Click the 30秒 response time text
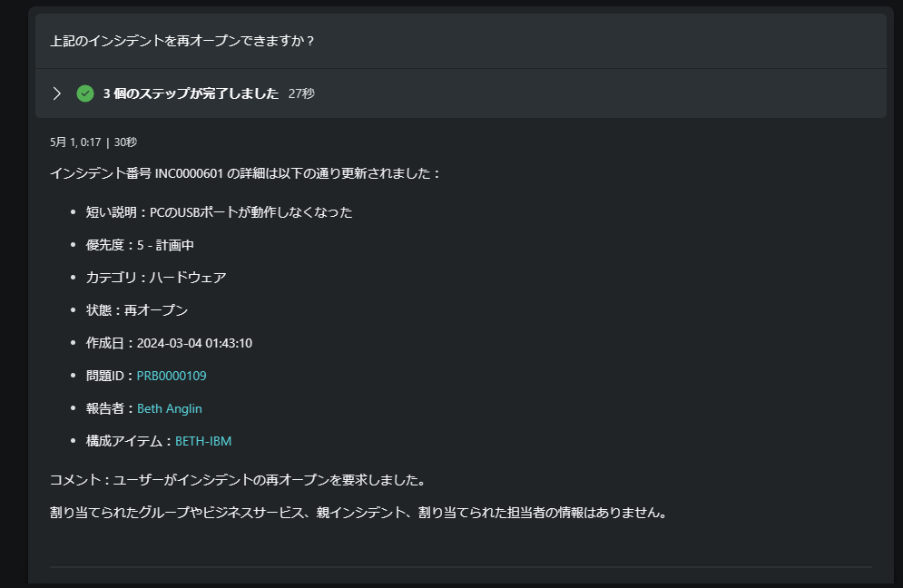Image resolution: width=903 pixels, height=588 pixels. (x=125, y=142)
